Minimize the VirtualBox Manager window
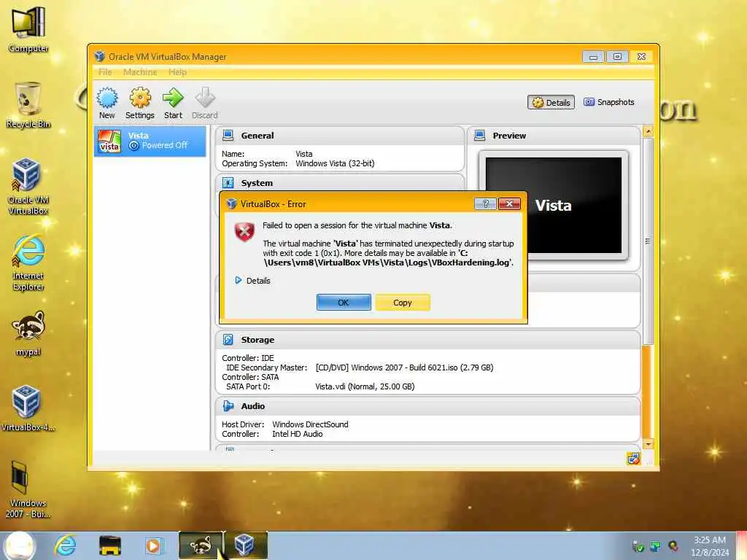The height and width of the screenshot is (560, 747). click(x=593, y=57)
